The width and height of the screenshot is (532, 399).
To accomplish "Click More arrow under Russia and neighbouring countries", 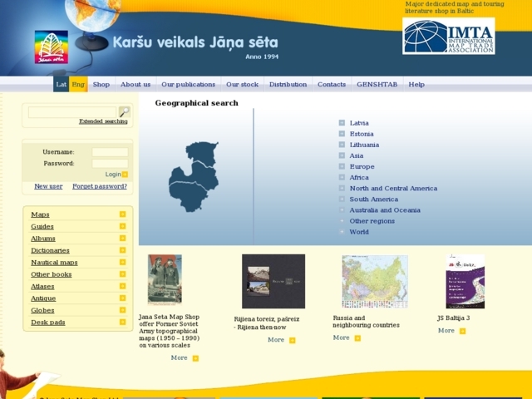I will tap(357, 338).
